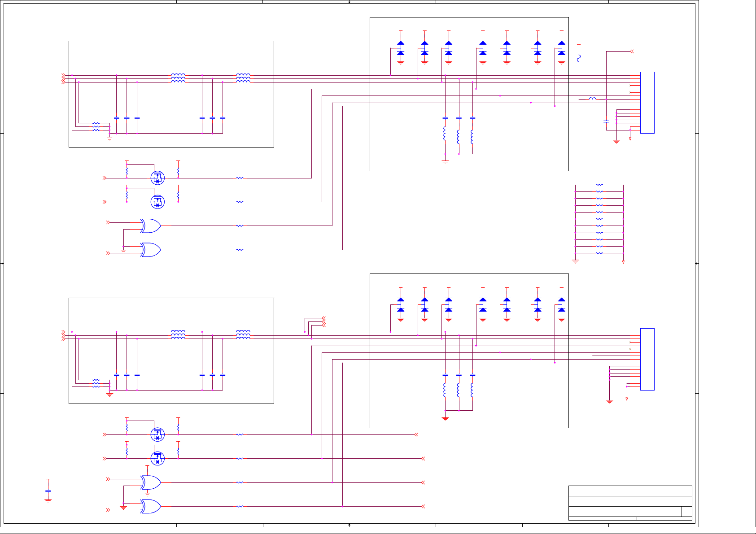Select the isolated decoupling capacitor with power and ground

(x=48, y=491)
